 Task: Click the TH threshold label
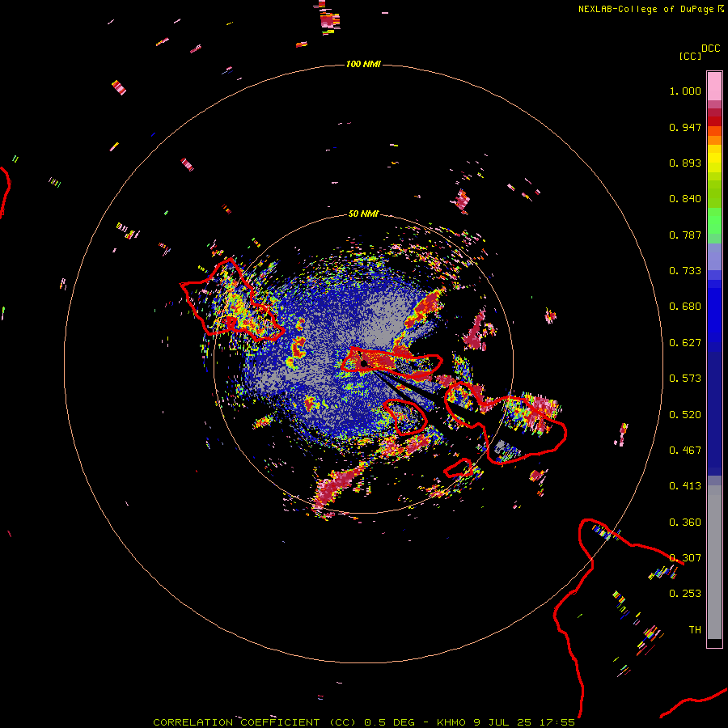pos(695,630)
